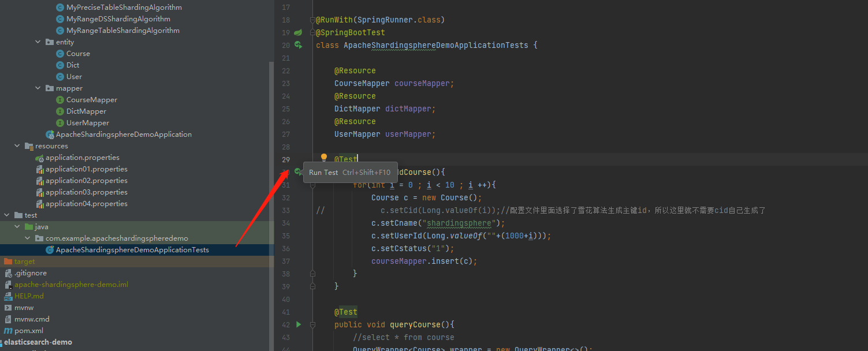868x351 pixels.
Task: Click the Dict entity class icon
Action: pyautogui.click(x=60, y=65)
